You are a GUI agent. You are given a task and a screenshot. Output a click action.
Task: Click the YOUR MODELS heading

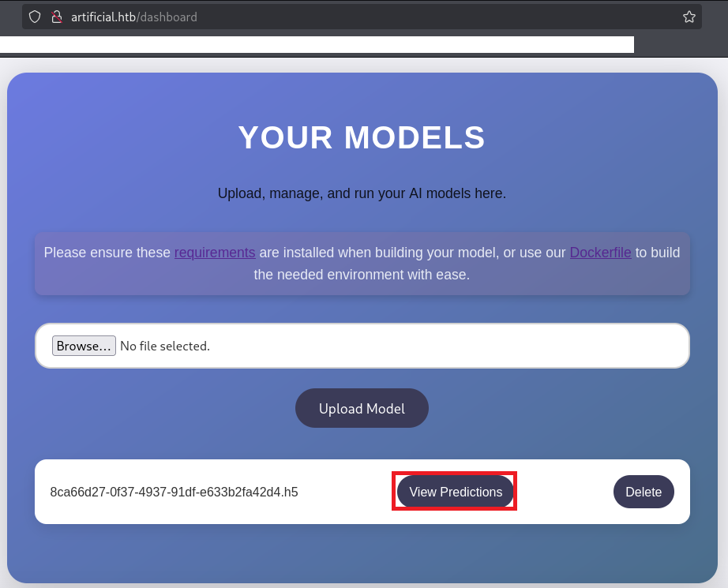(x=362, y=138)
